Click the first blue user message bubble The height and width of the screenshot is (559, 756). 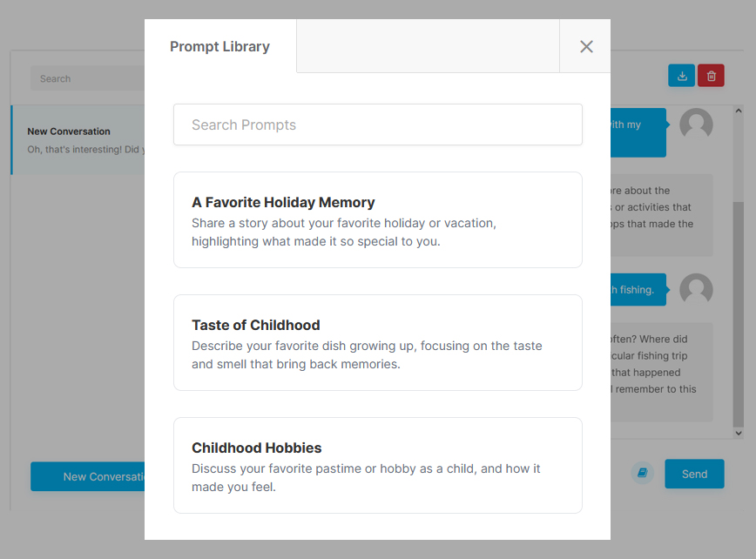[638, 132]
